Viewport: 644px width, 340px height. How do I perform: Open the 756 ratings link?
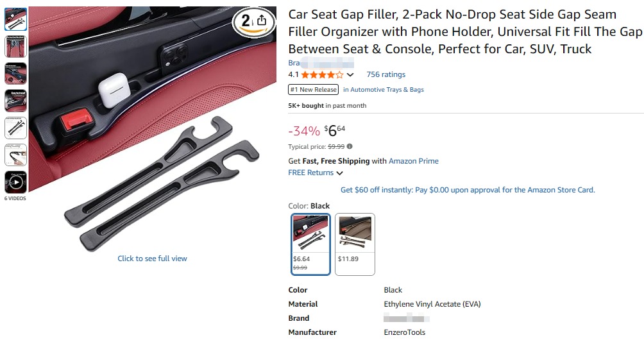[x=386, y=74]
